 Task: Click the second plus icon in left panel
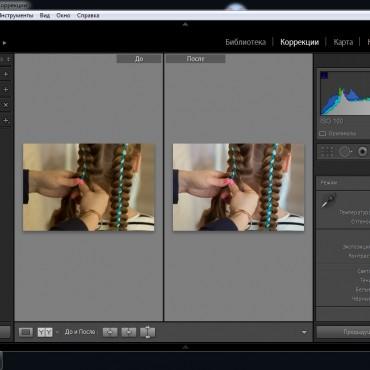(6, 89)
